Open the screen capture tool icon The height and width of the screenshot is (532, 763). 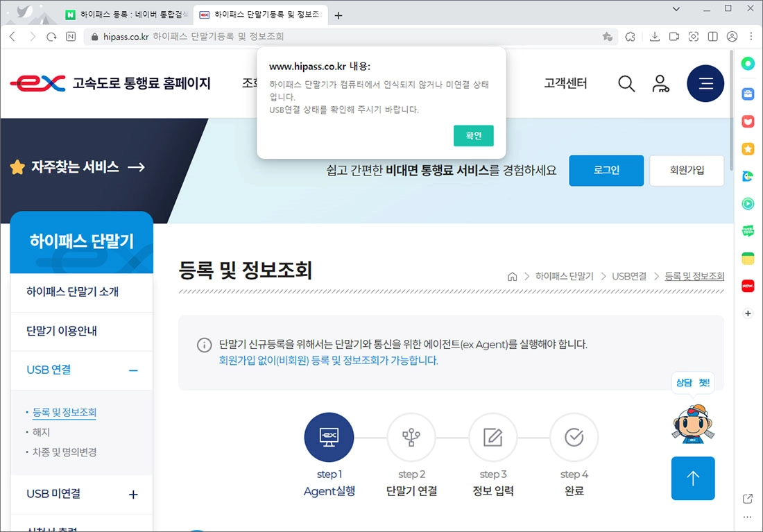tap(694, 36)
